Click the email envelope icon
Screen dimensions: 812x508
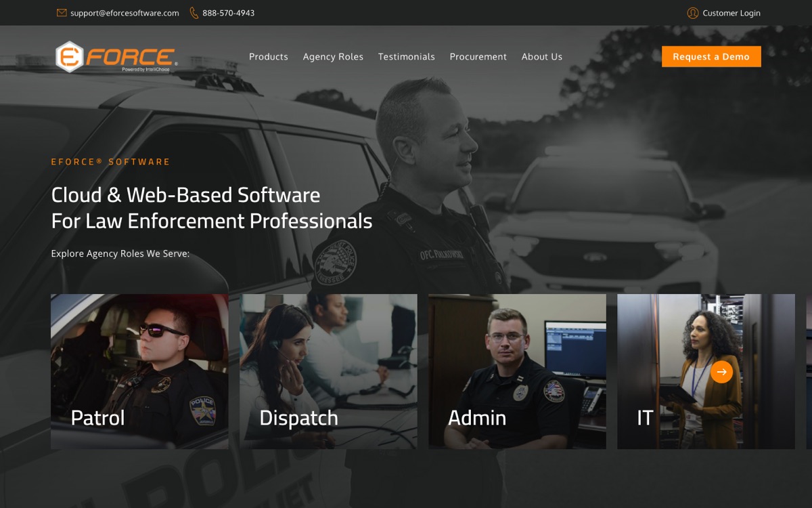click(x=62, y=13)
